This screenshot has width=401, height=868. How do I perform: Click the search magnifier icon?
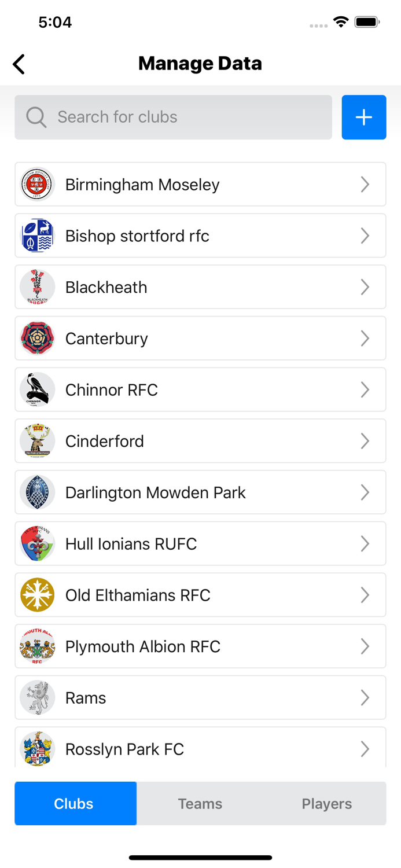coord(36,117)
